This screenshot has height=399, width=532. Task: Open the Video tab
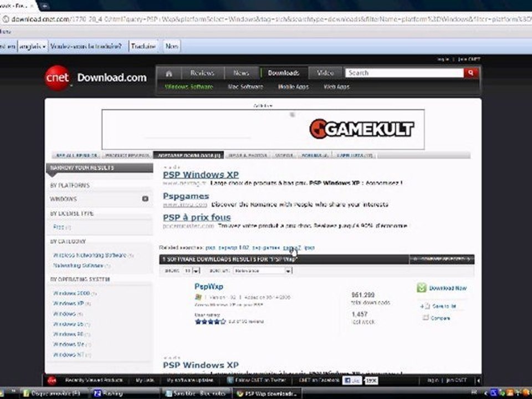click(325, 73)
